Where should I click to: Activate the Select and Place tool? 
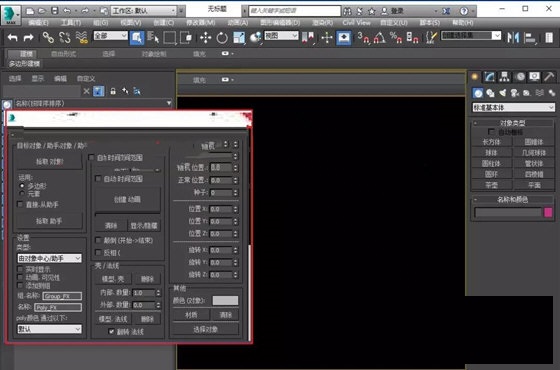point(255,37)
